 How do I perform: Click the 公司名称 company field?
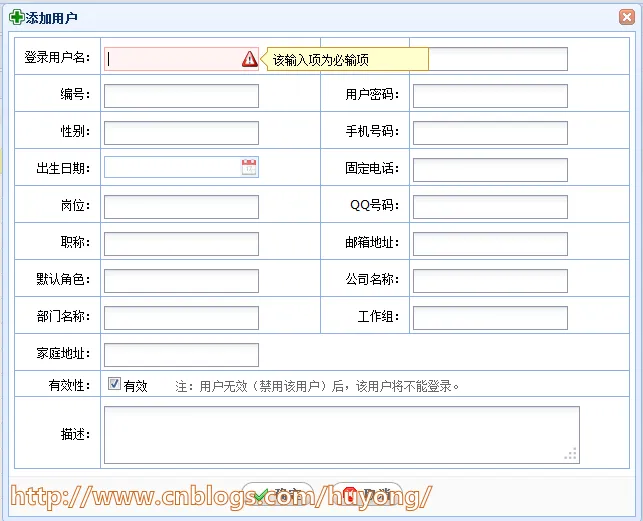[490, 281]
